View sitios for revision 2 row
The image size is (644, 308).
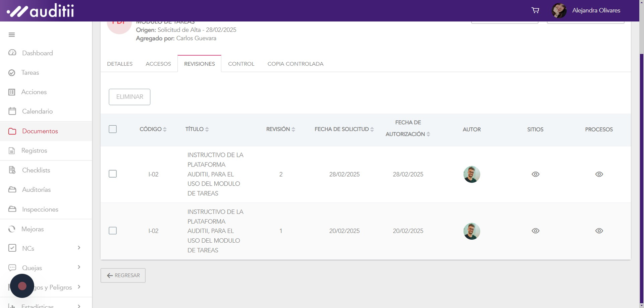click(535, 174)
